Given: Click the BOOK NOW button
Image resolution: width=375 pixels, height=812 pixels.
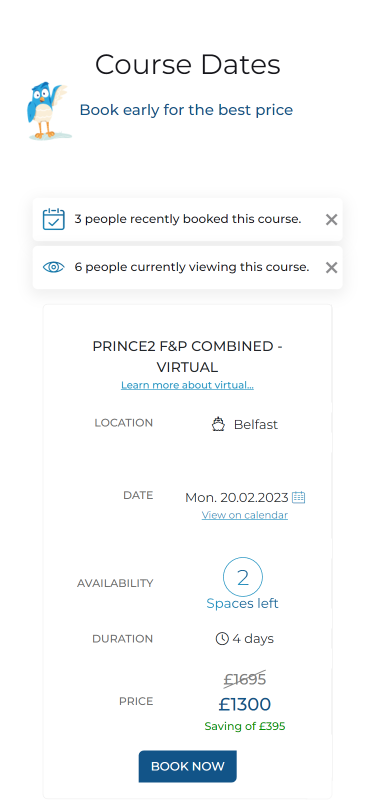Looking at the screenshot, I should pyautogui.click(x=188, y=766).
